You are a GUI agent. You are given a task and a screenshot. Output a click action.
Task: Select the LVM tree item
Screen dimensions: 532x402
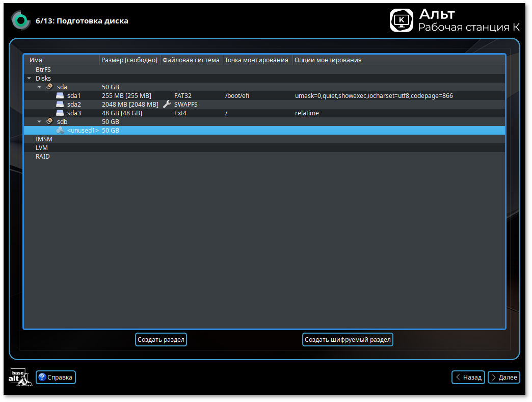[41, 147]
